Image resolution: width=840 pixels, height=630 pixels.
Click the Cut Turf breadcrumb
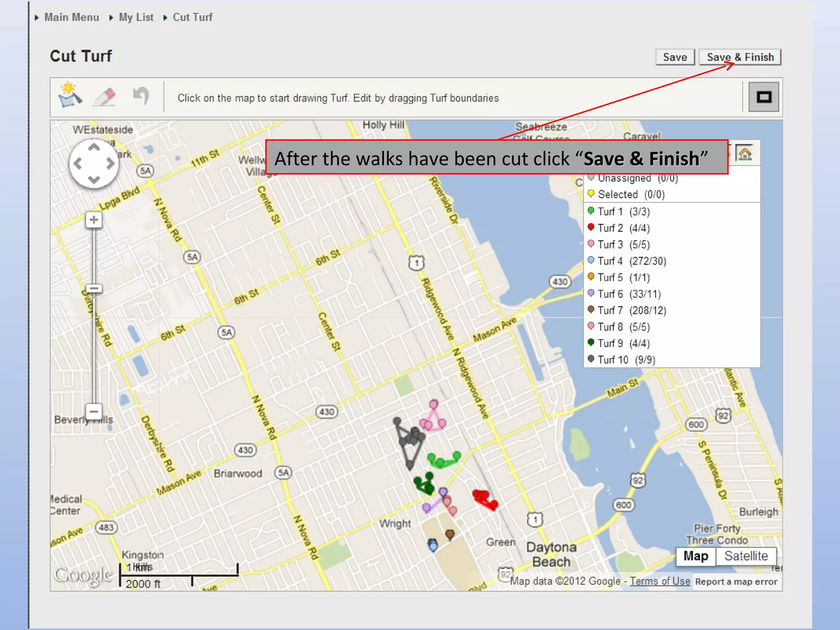[x=192, y=17]
